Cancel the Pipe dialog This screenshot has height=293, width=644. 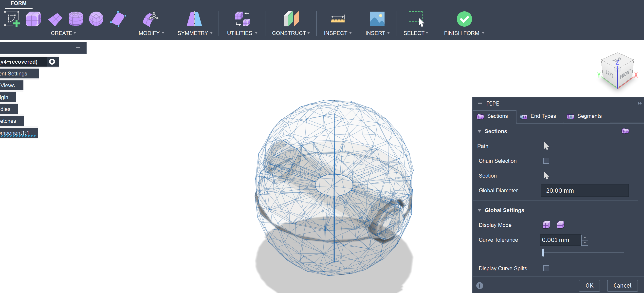tap(622, 286)
